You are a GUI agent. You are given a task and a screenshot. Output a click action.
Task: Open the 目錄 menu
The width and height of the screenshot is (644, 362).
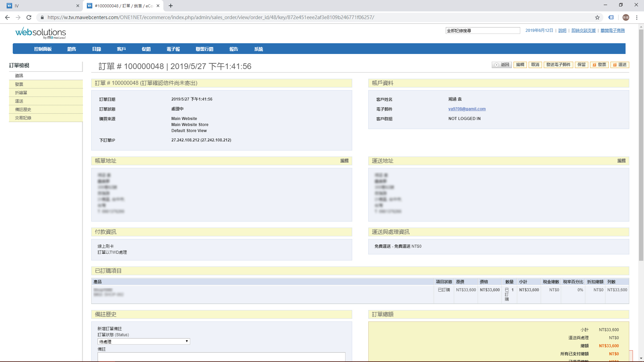tap(97, 49)
